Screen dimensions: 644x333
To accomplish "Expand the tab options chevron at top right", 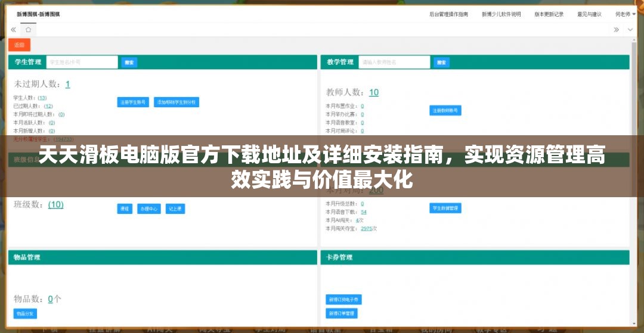I will (x=630, y=30).
